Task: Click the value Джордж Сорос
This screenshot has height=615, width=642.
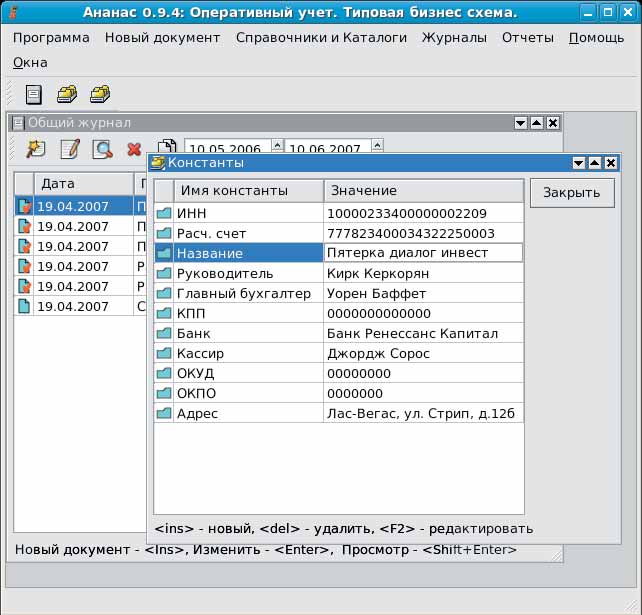Action: click(379, 353)
